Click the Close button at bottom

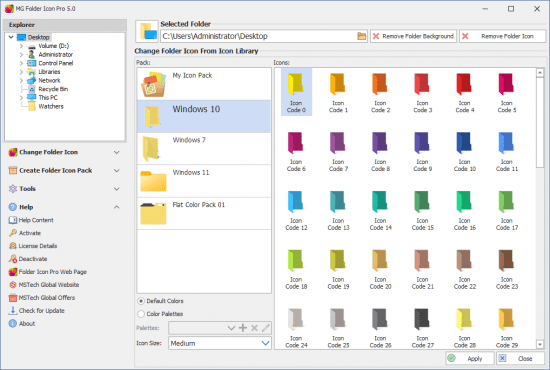(521, 358)
